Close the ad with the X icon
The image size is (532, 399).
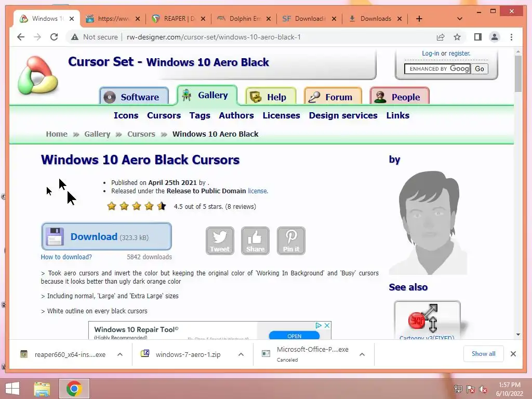327,325
